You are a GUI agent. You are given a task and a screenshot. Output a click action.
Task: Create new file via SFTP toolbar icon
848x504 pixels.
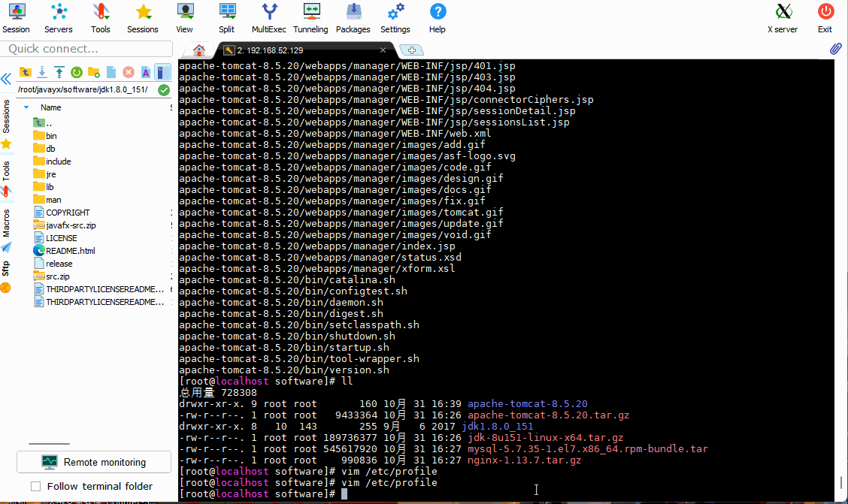pyautogui.click(x=111, y=72)
